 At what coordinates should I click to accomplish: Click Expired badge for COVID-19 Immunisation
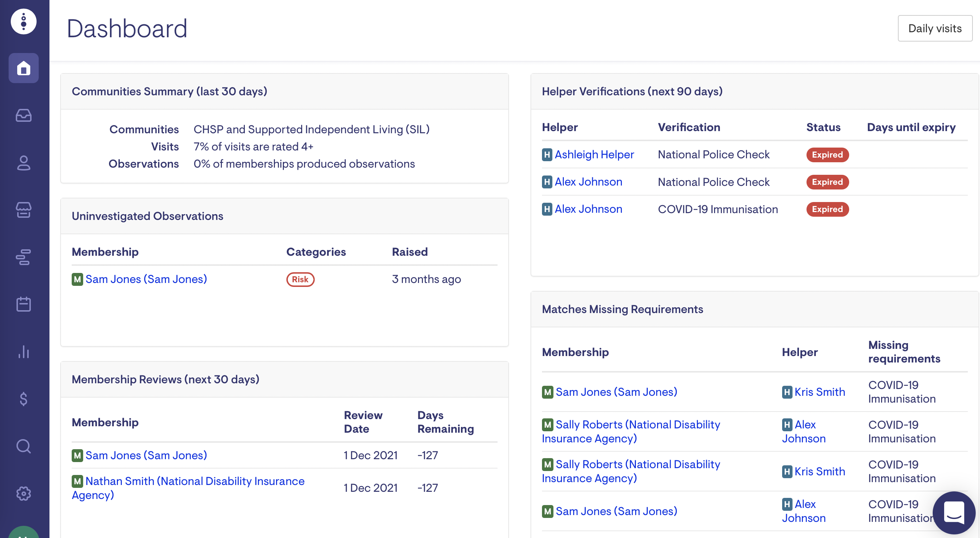coord(827,209)
